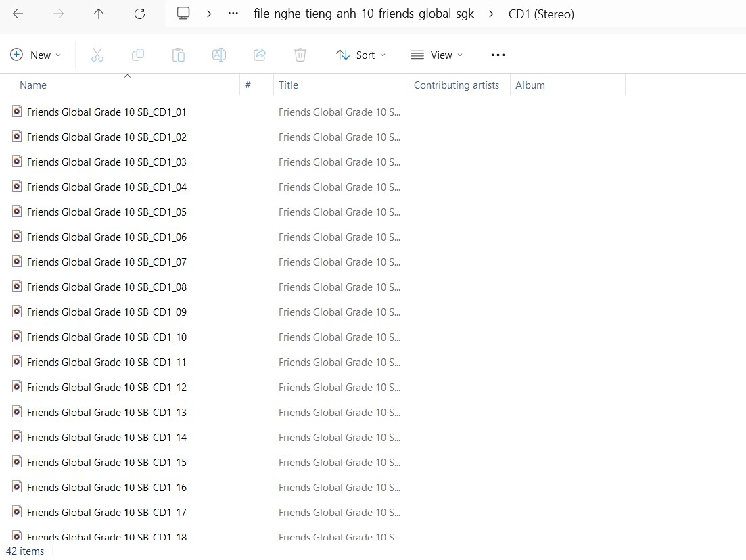
Task: Refresh the folder view
Action: coord(139,14)
